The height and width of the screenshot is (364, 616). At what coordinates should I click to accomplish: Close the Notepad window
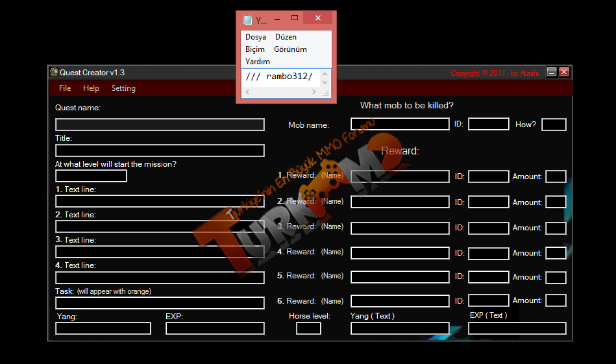tap(318, 18)
